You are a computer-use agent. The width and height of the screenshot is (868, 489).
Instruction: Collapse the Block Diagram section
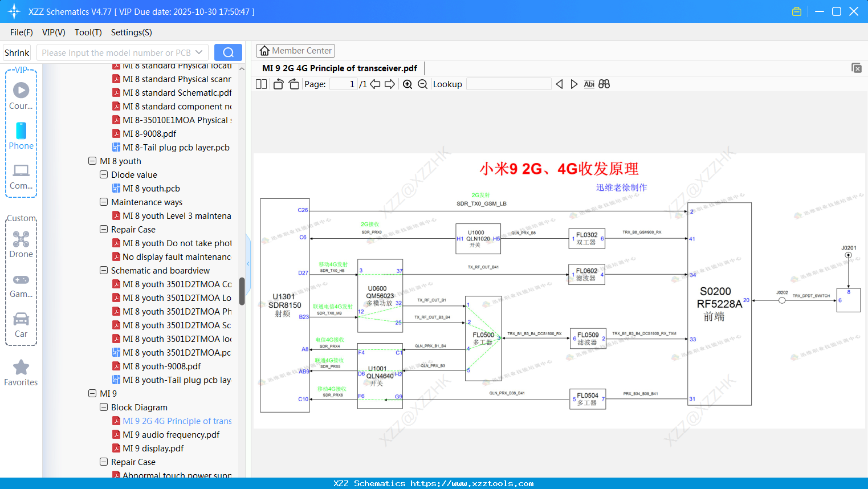click(103, 407)
